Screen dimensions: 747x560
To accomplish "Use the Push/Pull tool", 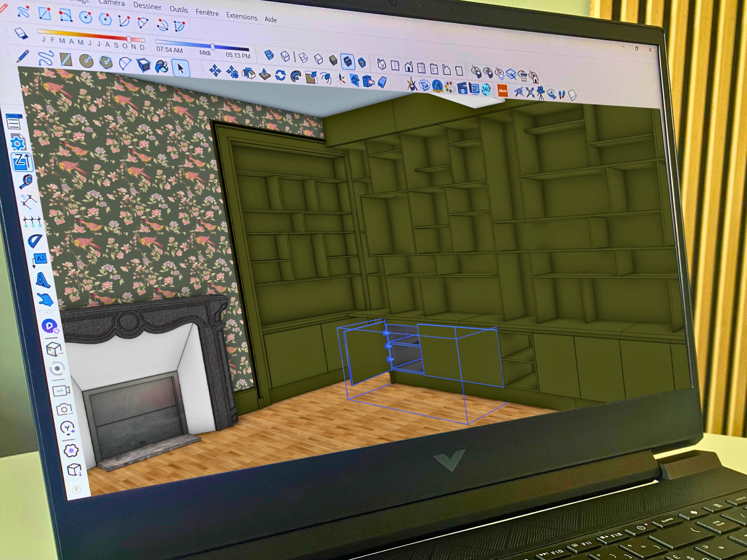I will (264, 75).
